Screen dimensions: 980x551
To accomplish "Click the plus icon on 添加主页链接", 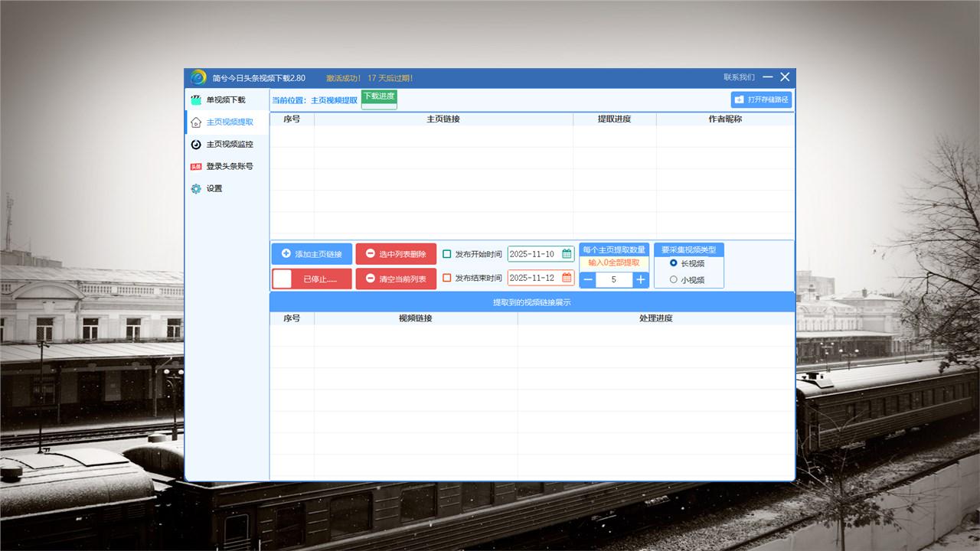I will click(286, 254).
